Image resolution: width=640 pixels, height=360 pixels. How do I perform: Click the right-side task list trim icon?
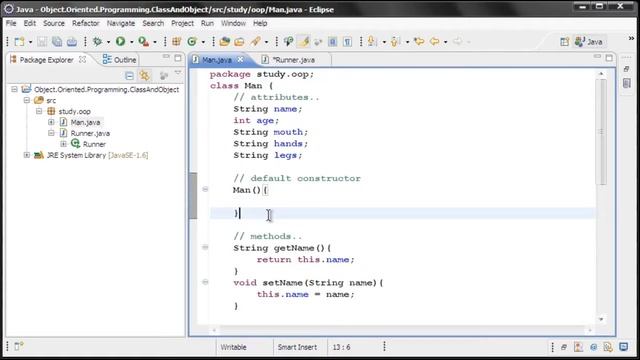click(x=627, y=83)
